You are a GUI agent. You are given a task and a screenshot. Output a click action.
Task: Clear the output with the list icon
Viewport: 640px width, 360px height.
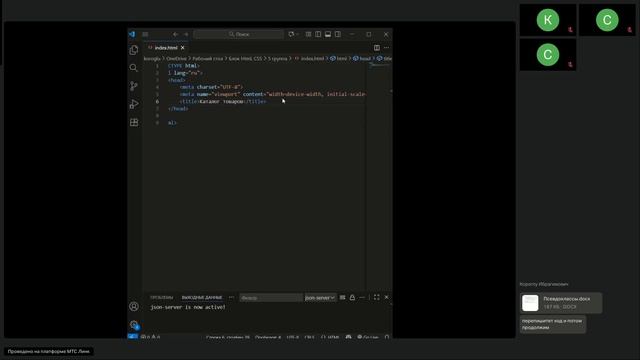[342, 298]
